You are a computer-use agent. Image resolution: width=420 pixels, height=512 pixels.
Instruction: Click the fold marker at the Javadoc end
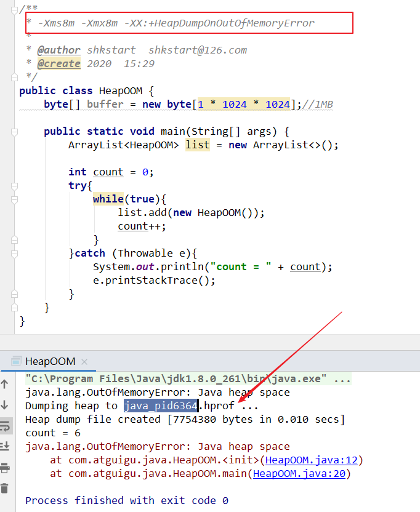(14, 78)
